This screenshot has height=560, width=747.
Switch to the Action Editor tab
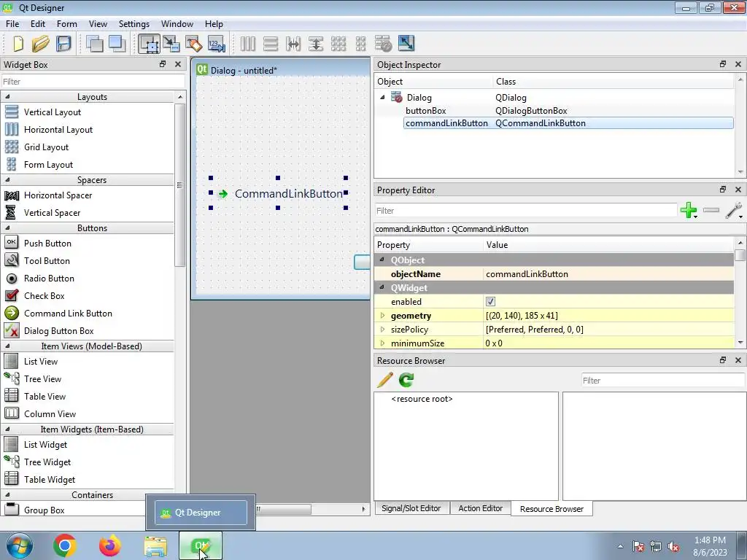click(x=480, y=508)
